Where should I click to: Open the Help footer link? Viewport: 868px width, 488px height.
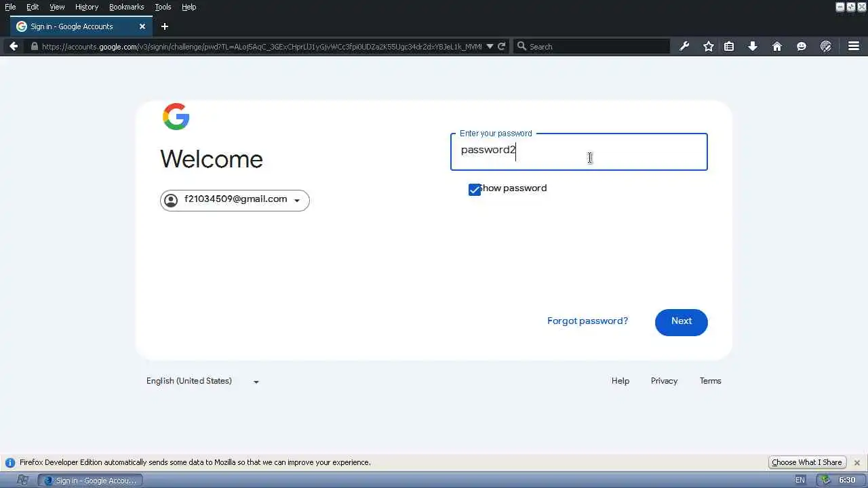620,381
